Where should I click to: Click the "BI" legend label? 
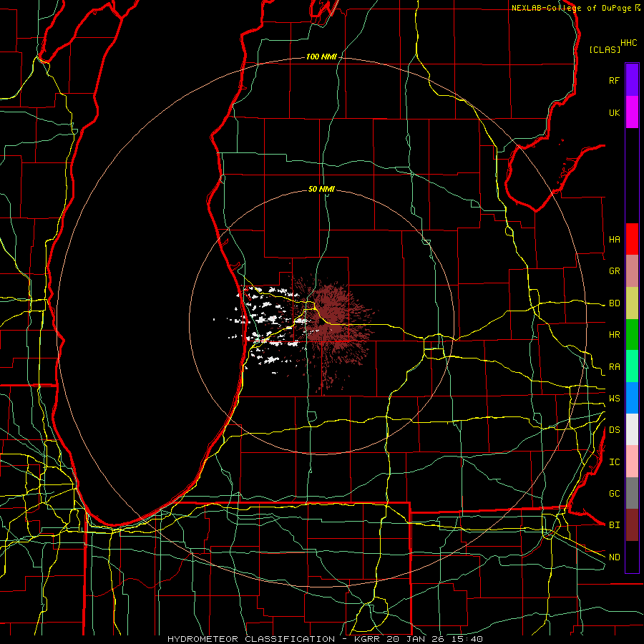614,525
